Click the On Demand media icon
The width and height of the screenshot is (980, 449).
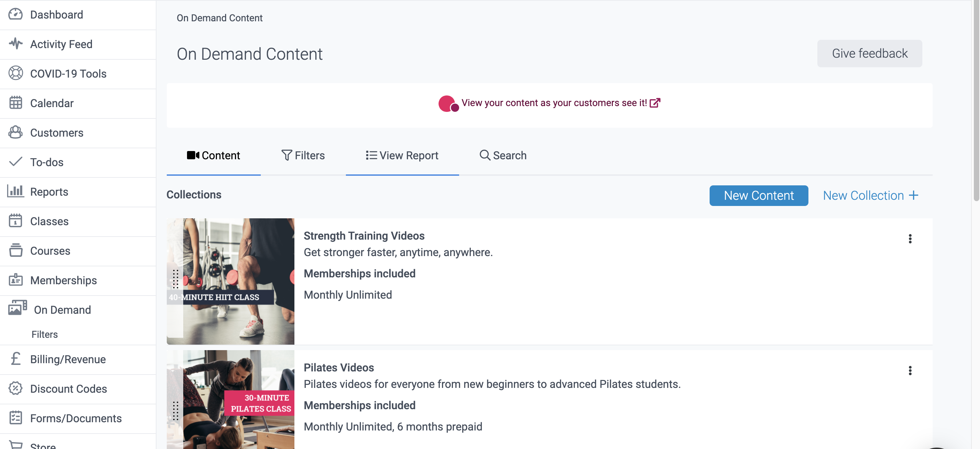(x=17, y=308)
